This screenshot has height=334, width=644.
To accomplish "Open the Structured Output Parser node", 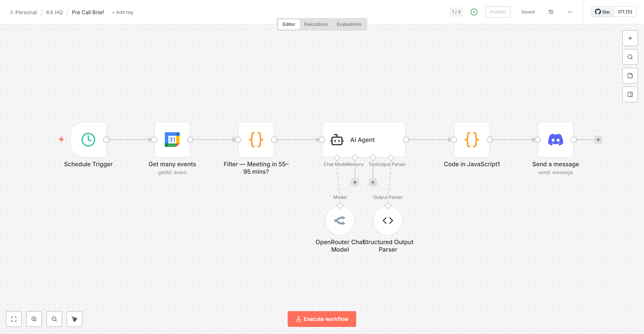I will coord(388,221).
